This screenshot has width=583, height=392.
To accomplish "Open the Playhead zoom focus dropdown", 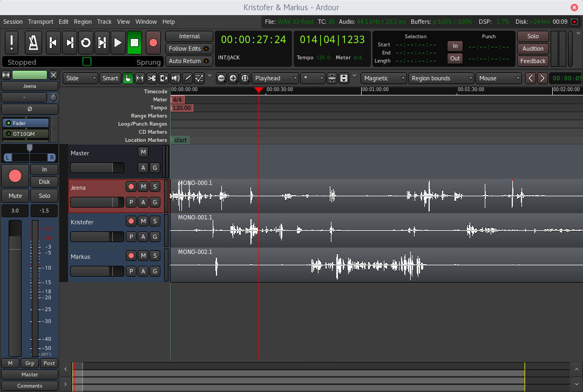I will 275,78.
